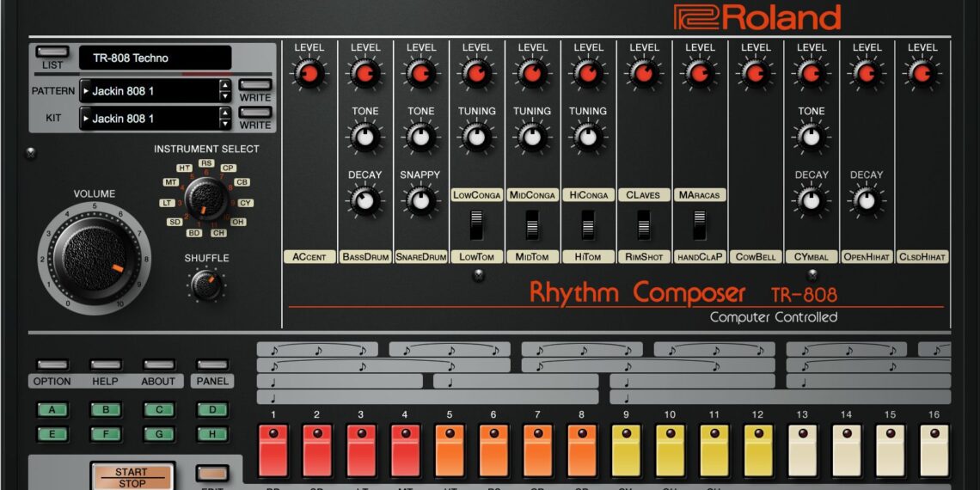Click the Shuffle knob
The image size is (980, 490).
pyautogui.click(x=206, y=286)
